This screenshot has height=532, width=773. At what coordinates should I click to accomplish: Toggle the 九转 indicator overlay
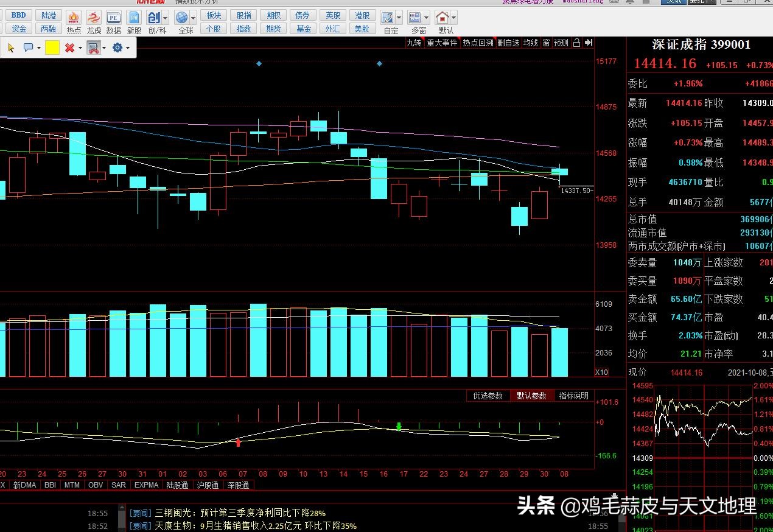pyautogui.click(x=414, y=43)
